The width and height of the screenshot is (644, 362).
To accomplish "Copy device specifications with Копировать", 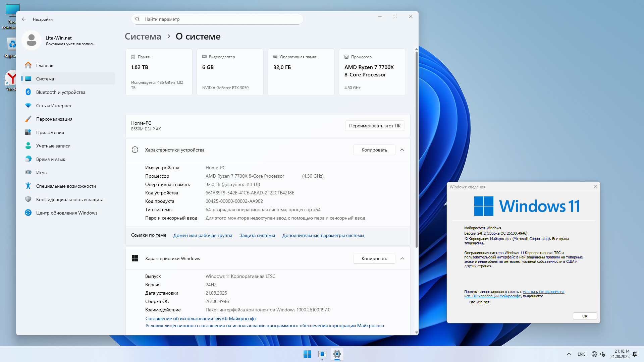I will 374,150.
